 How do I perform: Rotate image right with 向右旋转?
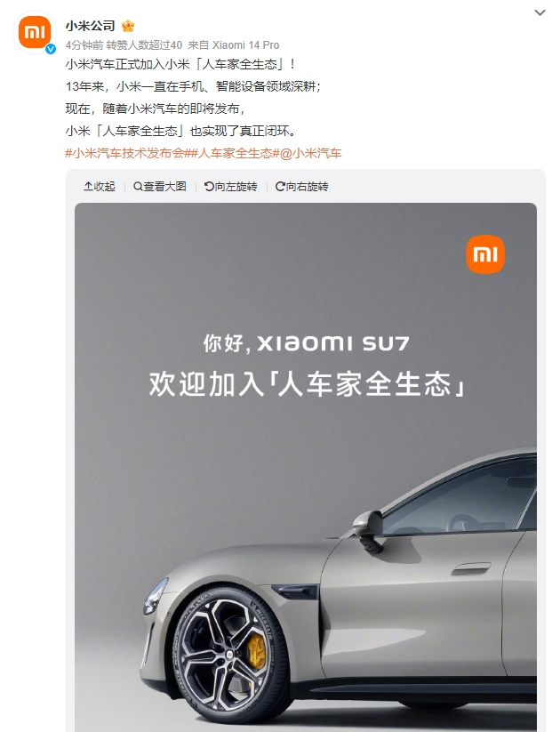[x=302, y=186]
